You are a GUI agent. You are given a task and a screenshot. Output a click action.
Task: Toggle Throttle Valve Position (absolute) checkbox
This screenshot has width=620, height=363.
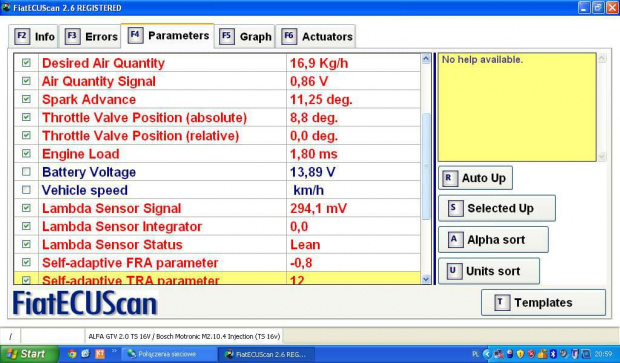click(x=26, y=117)
